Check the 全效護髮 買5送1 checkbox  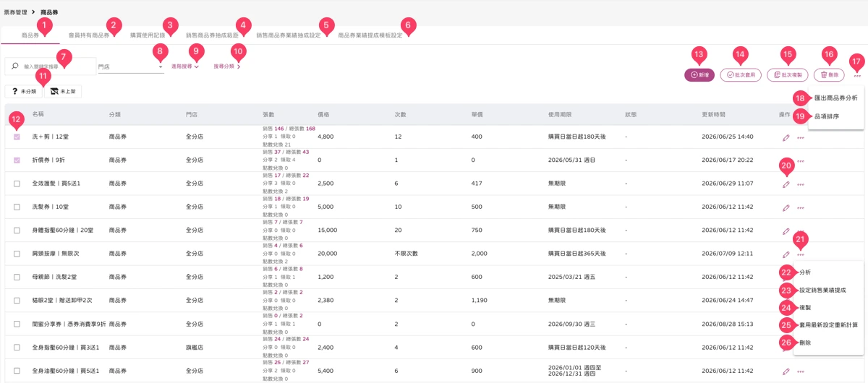pos(17,184)
